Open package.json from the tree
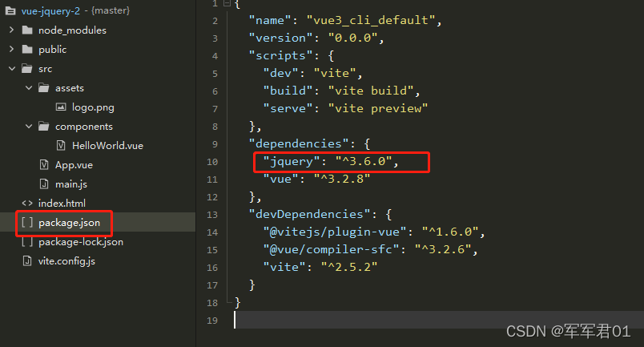Image resolution: width=644 pixels, height=347 pixels. tap(69, 223)
